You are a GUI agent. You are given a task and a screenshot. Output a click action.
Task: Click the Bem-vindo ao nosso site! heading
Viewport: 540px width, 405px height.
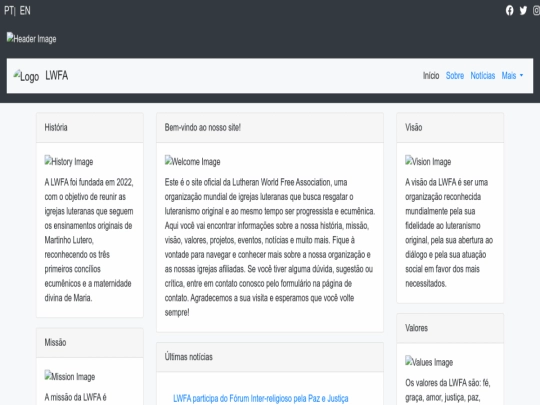point(202,127)
